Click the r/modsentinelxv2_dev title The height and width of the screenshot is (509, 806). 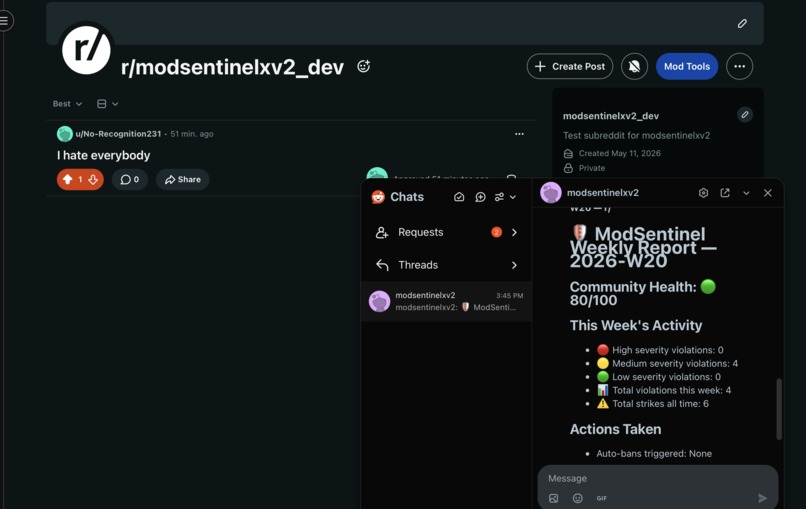coord(232,67)
